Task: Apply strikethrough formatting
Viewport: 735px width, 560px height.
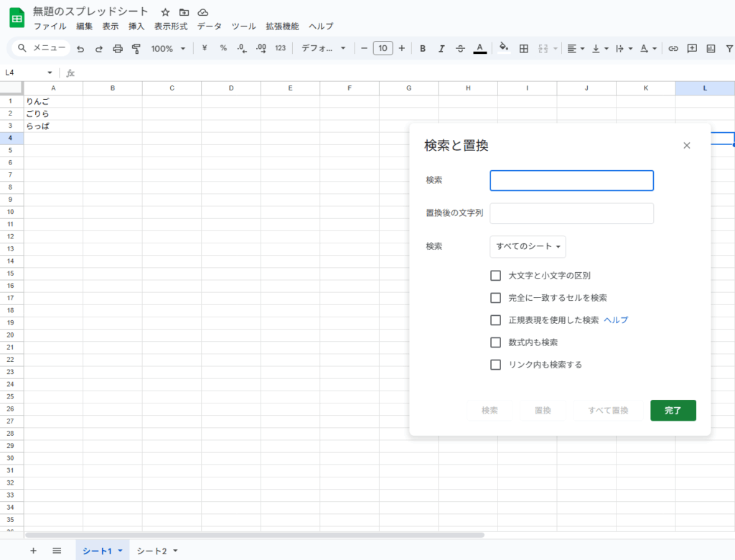Action: (x=460, y=49)
